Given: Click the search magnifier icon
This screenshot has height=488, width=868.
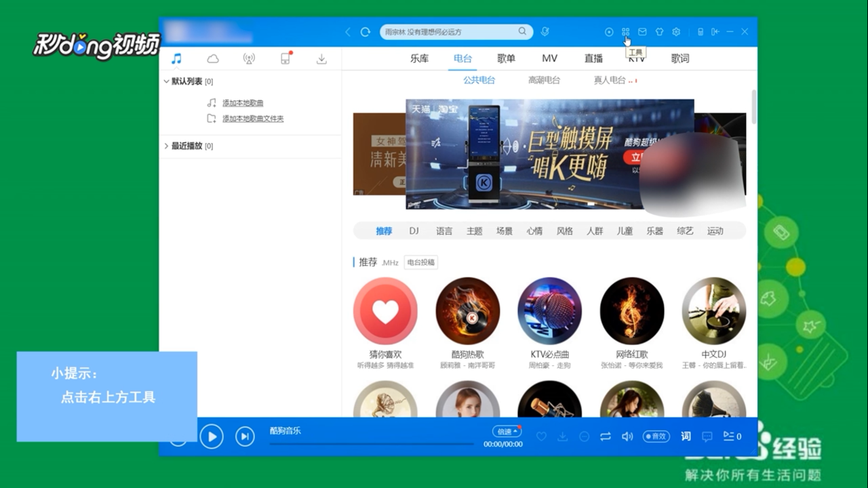Looking at the screenshot, I should tap(522, 31).
